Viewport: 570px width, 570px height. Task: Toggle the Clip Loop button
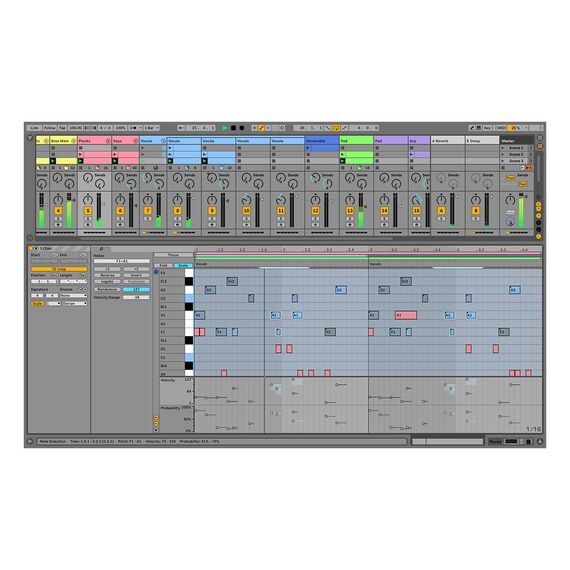59,269
